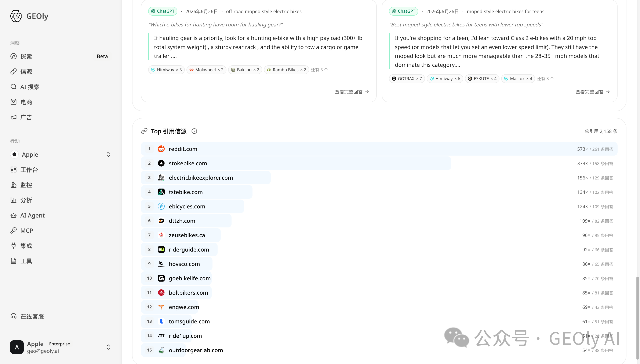Select the 分析 menu item
Viewport: 640px width, 364px height.
(x=61, y=200)
